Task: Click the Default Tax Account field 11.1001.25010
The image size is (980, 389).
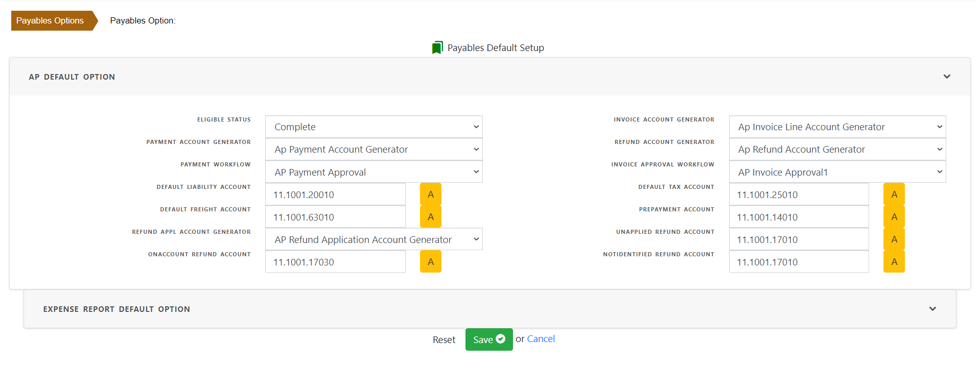Action: click(799, 195)
